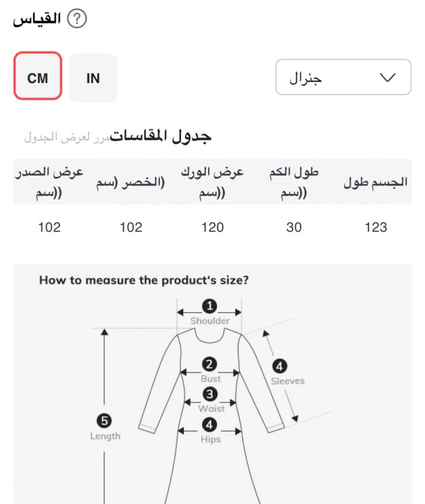Click the size help question mark icon

pyautogui.click(x=77, y=20)
